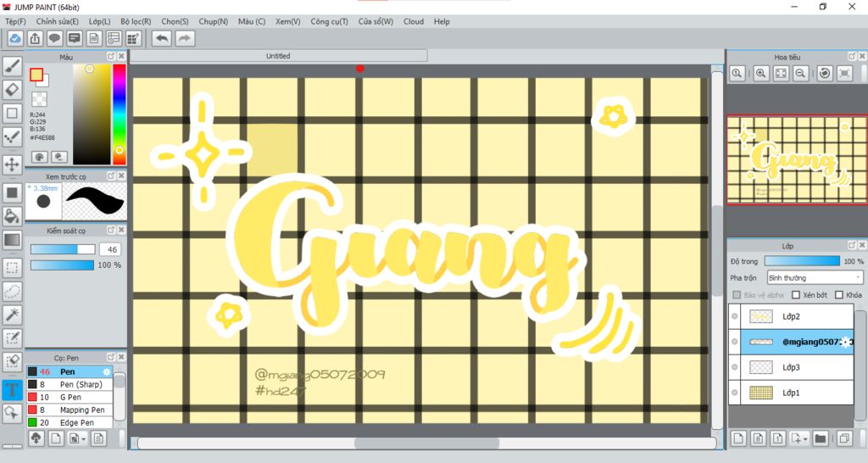
Task: Open the Bộ lọc(R) menu
Action: click(136, 21)
